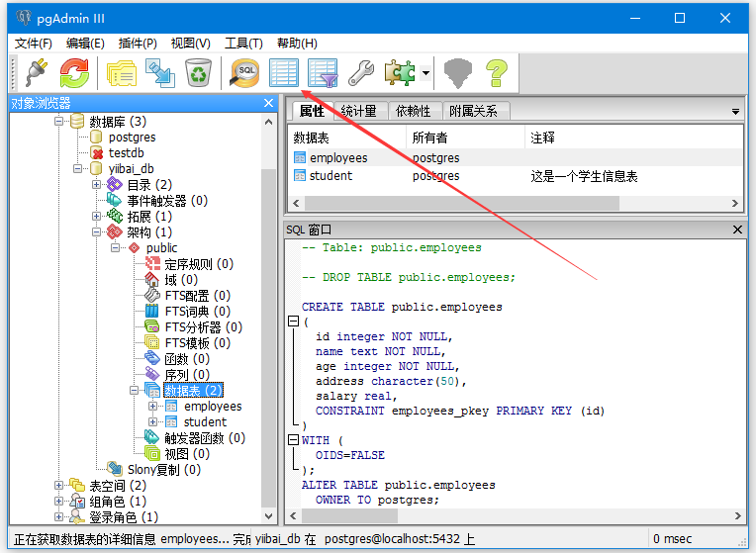Image resolution: width=756 pixels, height=553 pixels.
Task: Open the object properties toolbar icon
Action: [123, 72]
